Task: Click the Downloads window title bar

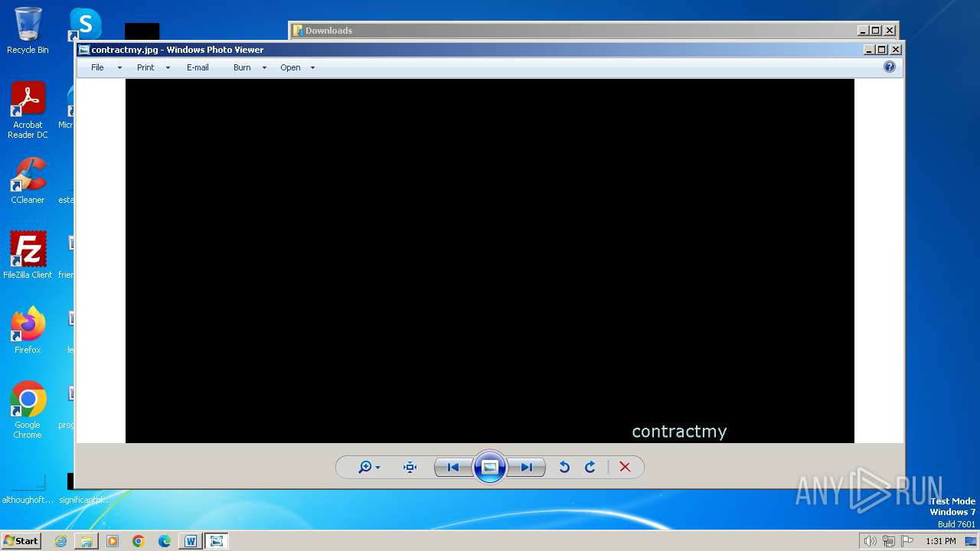Action: 574,31
